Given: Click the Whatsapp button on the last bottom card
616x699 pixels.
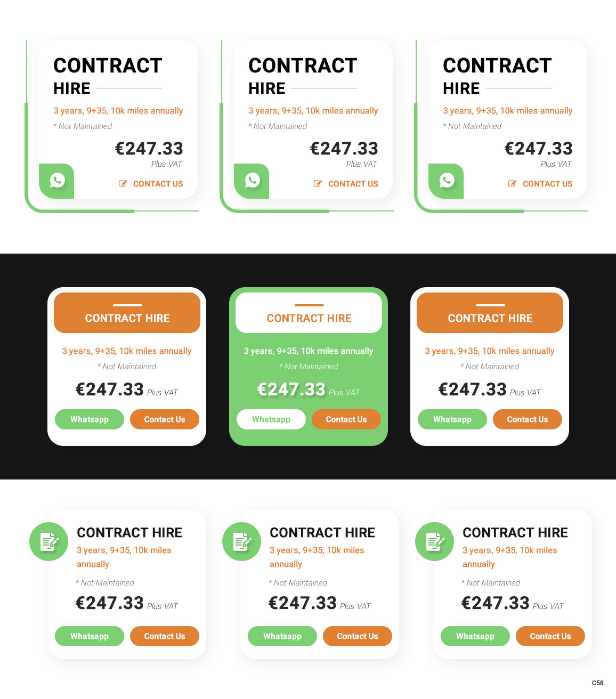Looking at the screenshot, I should pyautogui.click(x=475, y=636).
